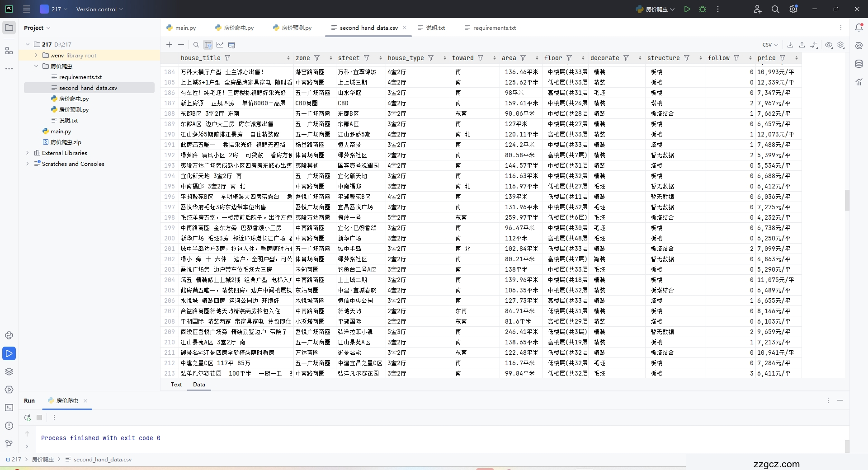Switch to the Text view tab
868x470 pixels.
coord(176,385)
